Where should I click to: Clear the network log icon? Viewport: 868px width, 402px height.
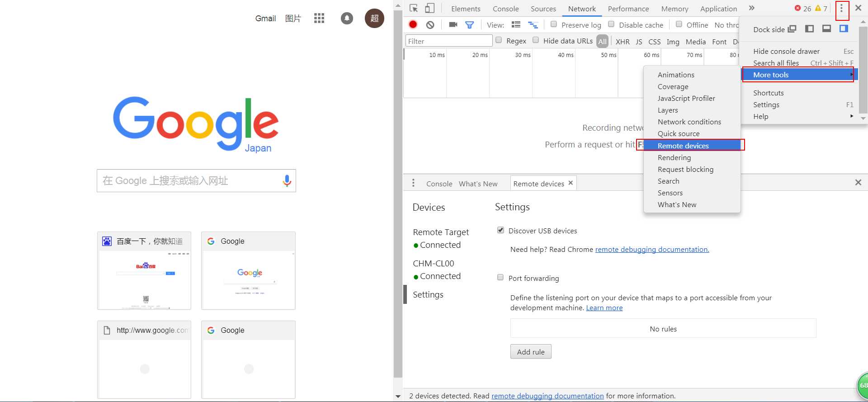(430, 25)
